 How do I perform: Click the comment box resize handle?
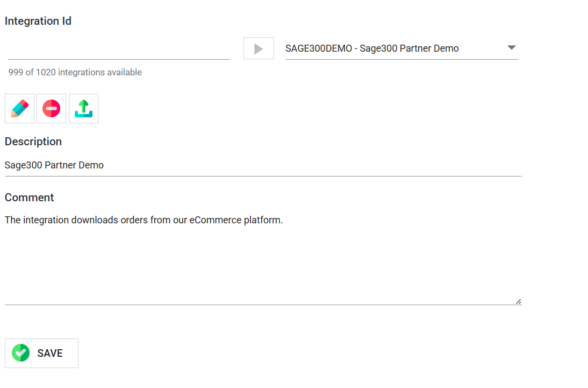point(518,301)
